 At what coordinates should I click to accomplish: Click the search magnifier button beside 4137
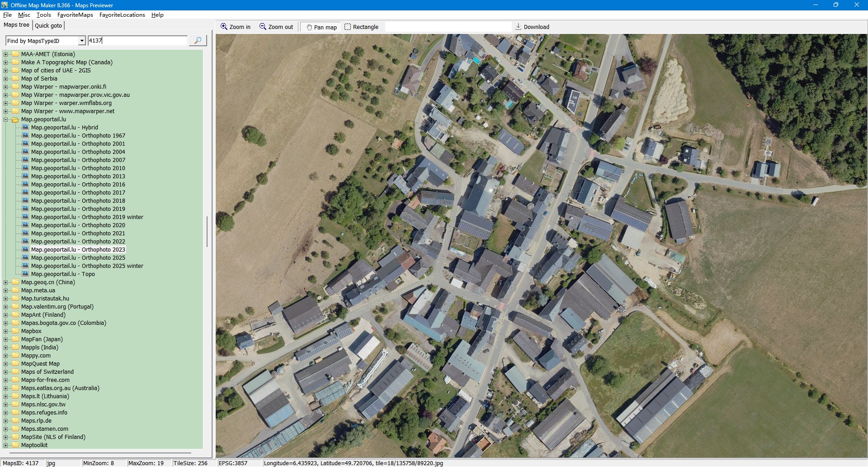point(198,41)
